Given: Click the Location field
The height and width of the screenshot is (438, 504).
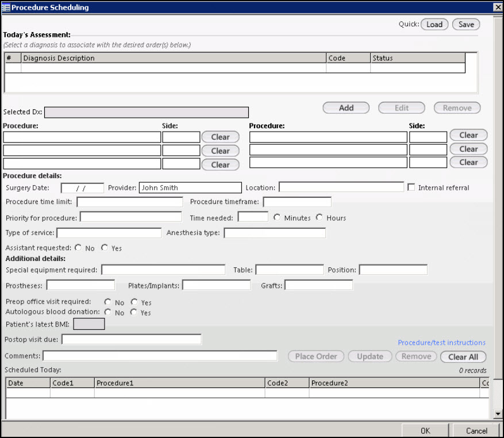Looking at the screenshot, I should coord(341,187).
